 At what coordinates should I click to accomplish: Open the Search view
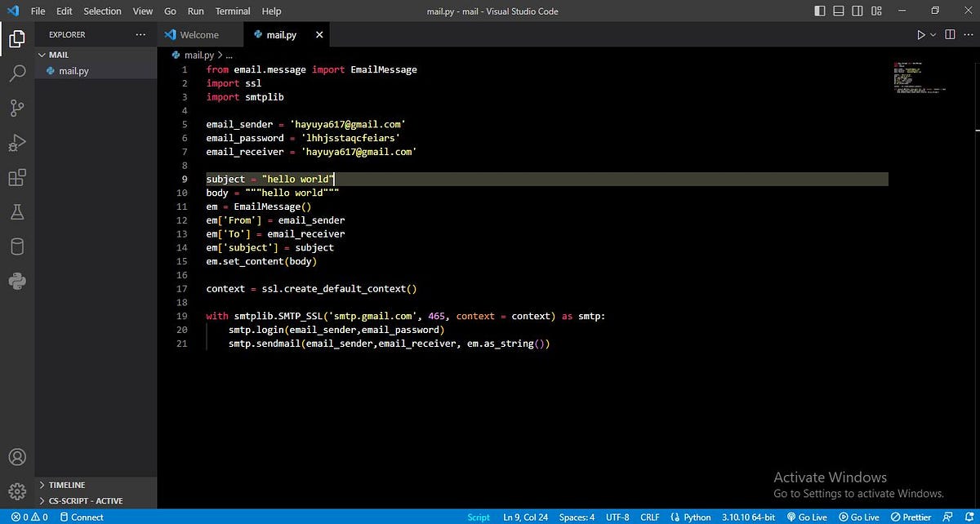18,73
